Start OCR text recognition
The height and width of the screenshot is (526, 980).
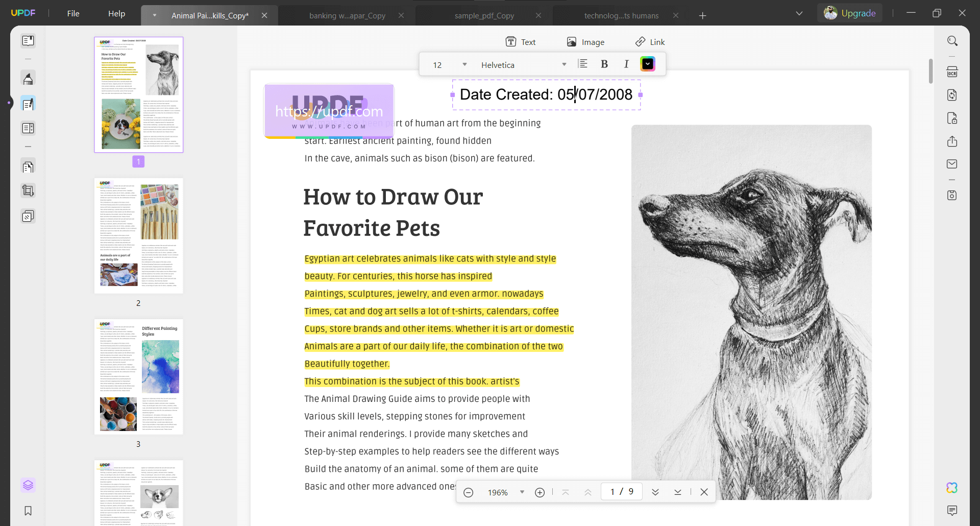(952, 71)
